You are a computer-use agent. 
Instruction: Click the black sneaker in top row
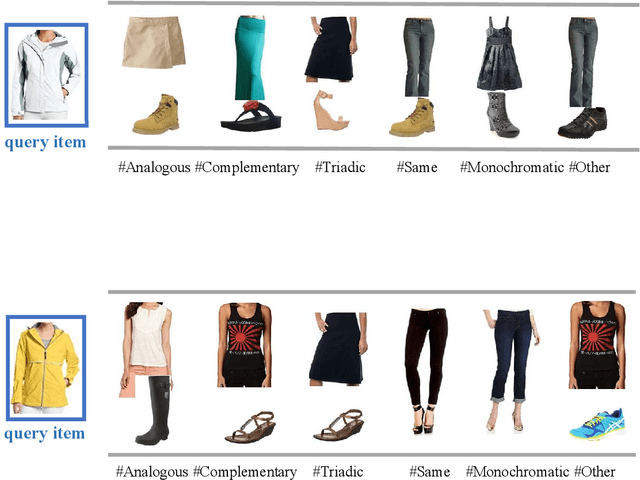582,122
